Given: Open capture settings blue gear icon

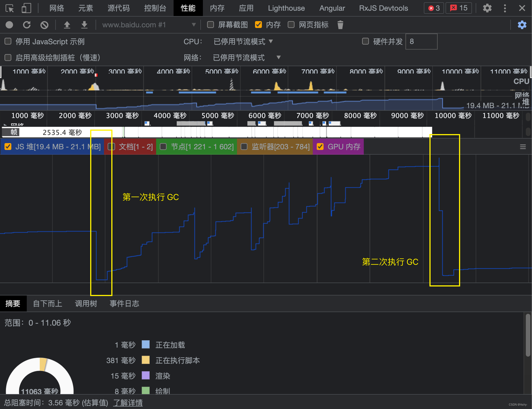Looking at the screenshot, I should 522,25.
